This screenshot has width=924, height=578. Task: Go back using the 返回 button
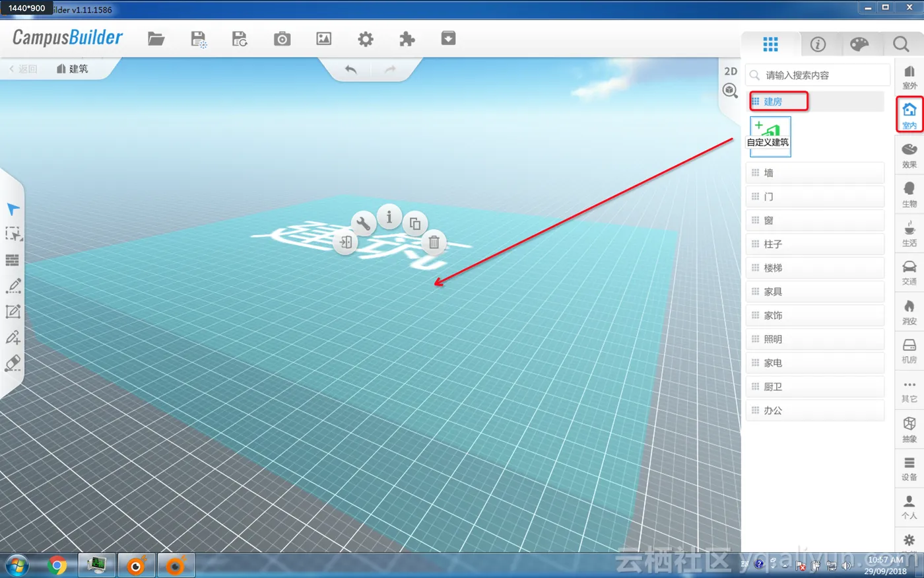[23, 69]
